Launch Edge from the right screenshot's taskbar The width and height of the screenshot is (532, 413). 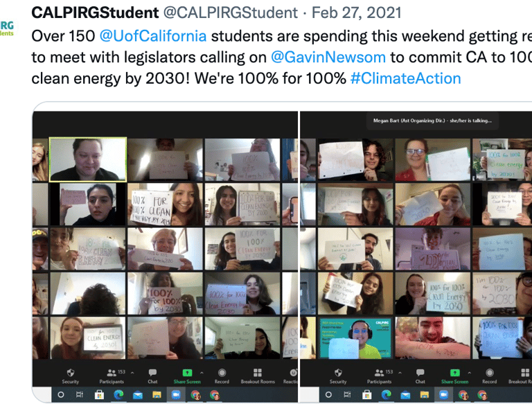pyautogui.click(x=386, y=394)
